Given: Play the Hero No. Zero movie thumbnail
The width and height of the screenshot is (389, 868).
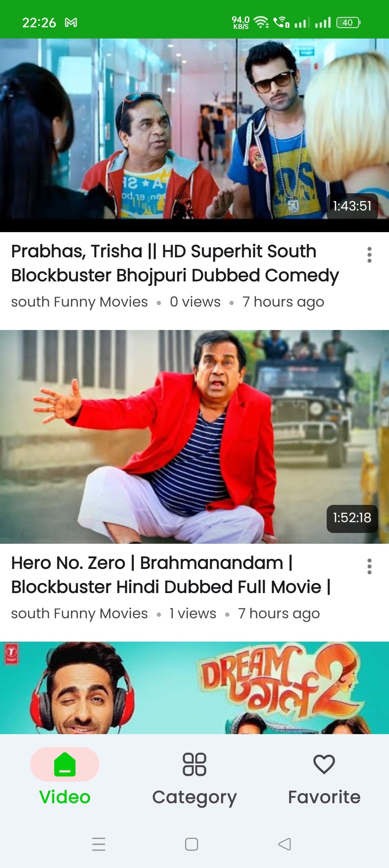Looking at the screenshot, I should click(194, 437).
